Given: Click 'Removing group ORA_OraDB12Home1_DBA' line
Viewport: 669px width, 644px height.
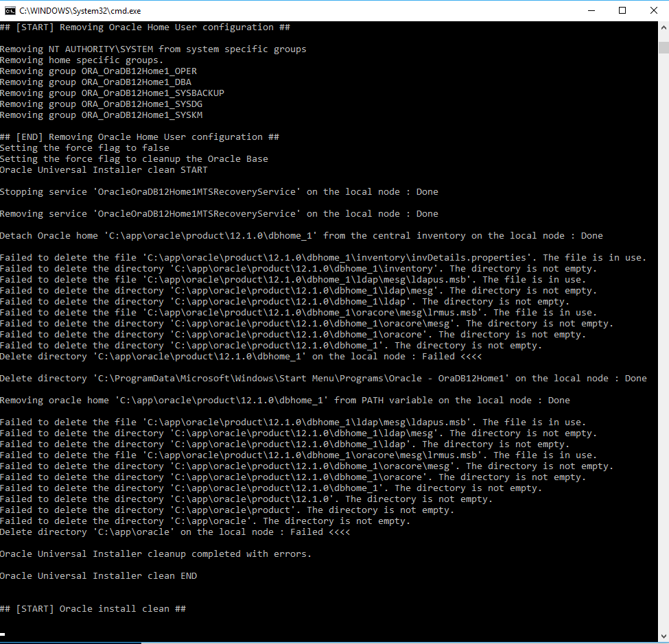Looking at the screenshot, I should click(x=95, y=82).
